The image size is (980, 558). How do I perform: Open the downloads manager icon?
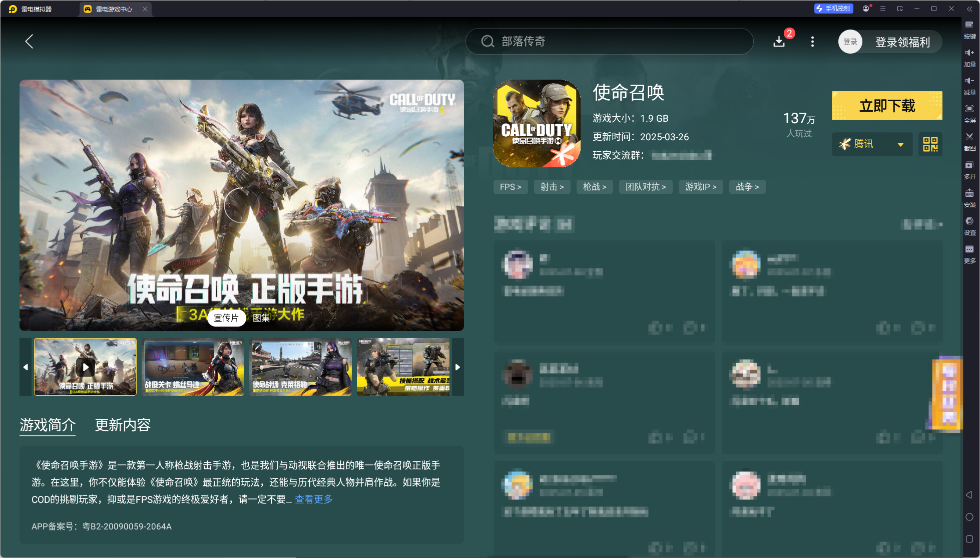779,42
